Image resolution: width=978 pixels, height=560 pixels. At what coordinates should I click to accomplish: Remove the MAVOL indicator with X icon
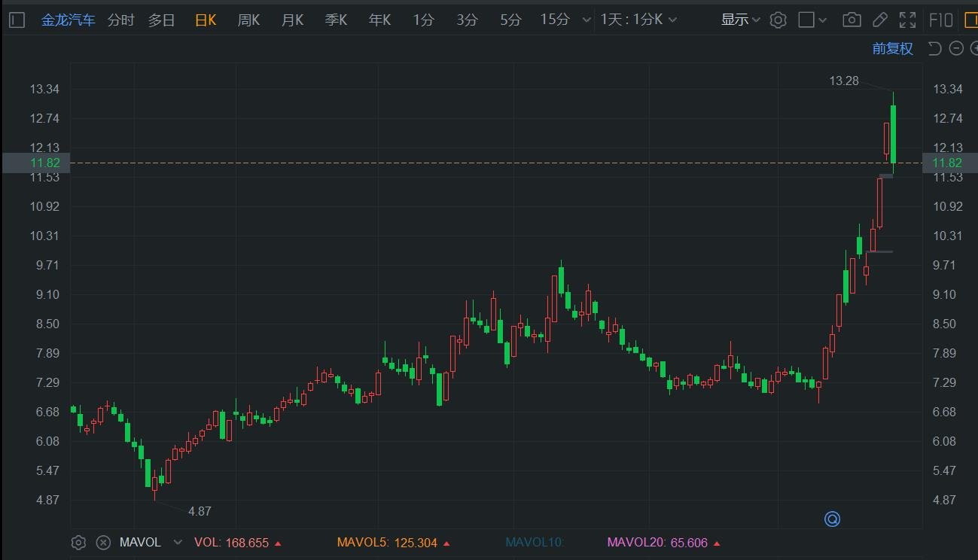tap(104, 543)
